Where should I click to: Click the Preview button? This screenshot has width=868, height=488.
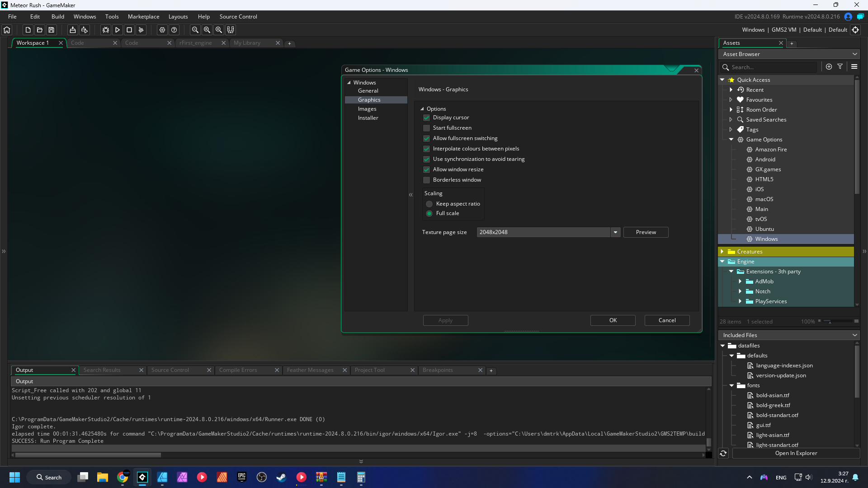pyautogui.click(x=646, y=232)
